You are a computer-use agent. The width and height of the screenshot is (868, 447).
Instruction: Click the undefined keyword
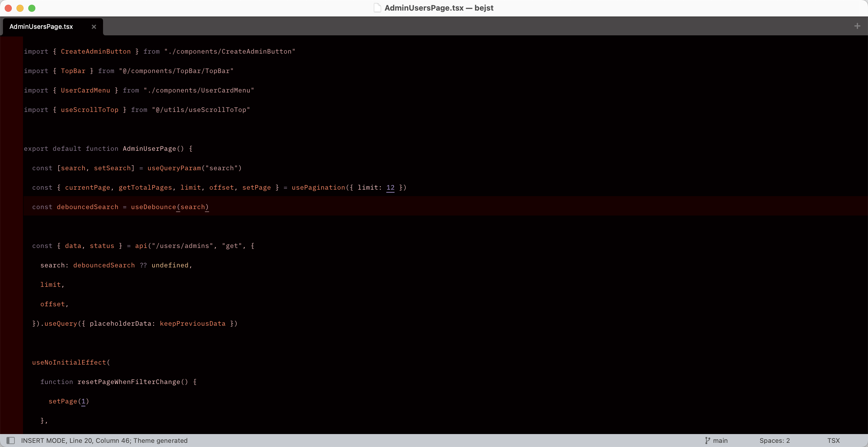pos(170,265)
